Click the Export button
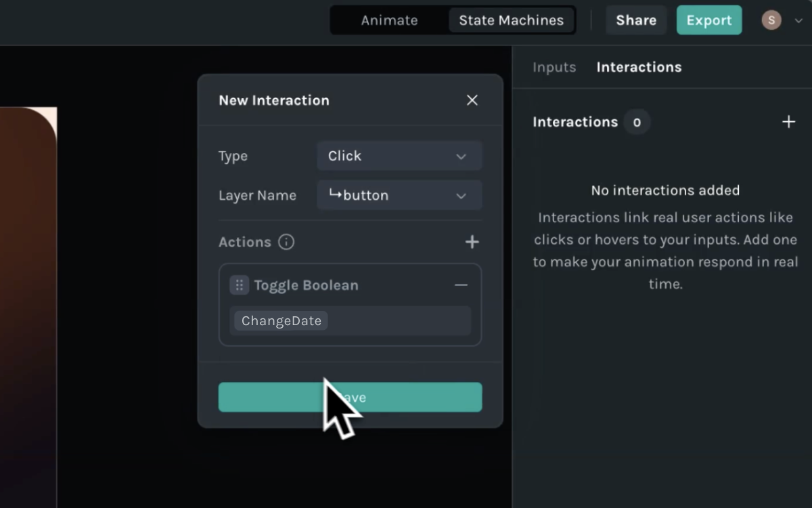Viewport: 812px width, 508px height. pos(708,20)
